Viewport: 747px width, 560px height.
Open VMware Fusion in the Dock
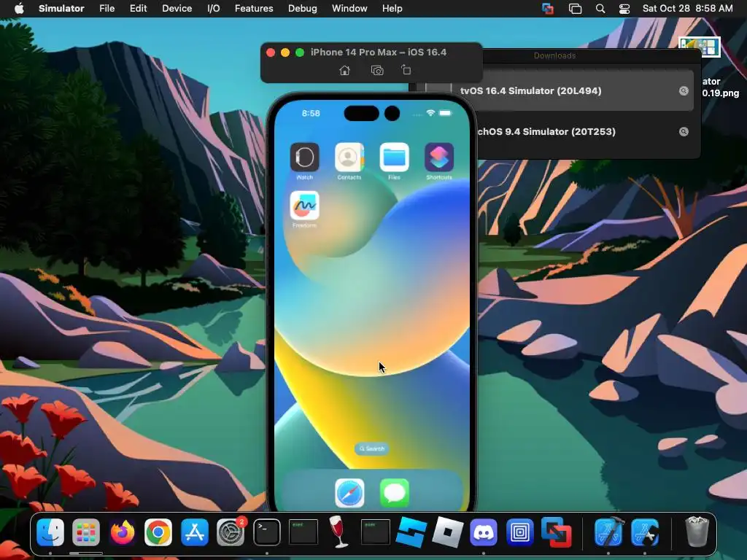point(556,532)
